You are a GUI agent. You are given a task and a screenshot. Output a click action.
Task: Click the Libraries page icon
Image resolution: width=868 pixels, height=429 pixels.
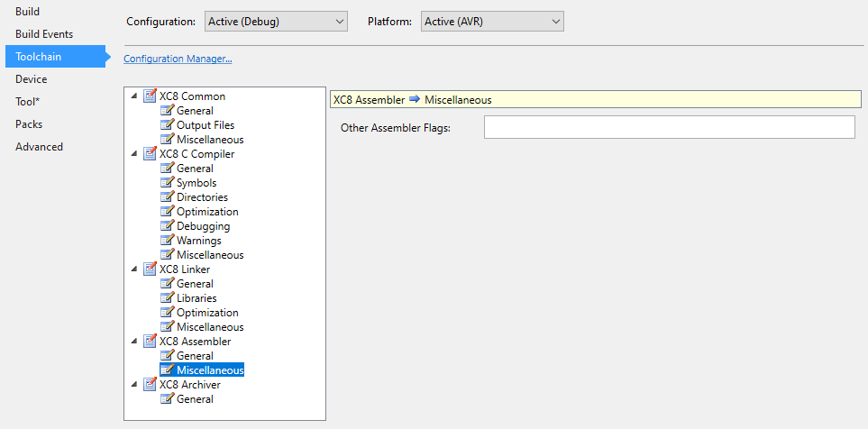point(167,298)
